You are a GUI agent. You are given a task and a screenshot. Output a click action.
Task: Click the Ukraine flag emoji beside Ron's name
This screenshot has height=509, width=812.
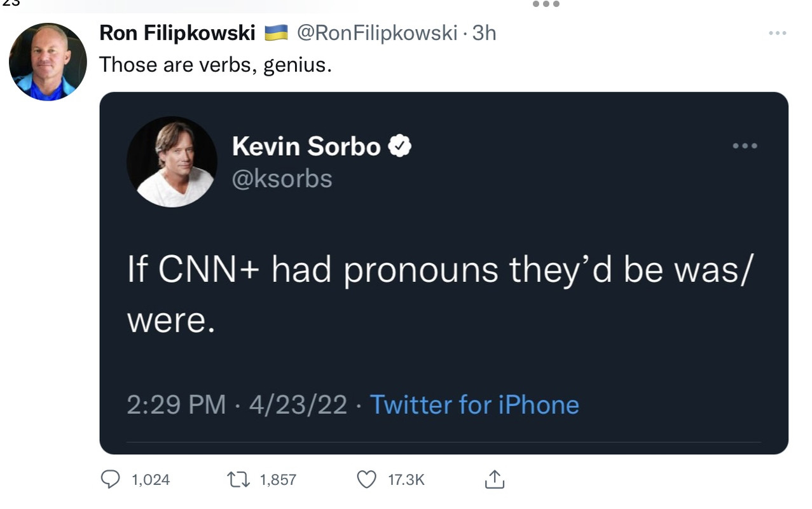(276, 32)
